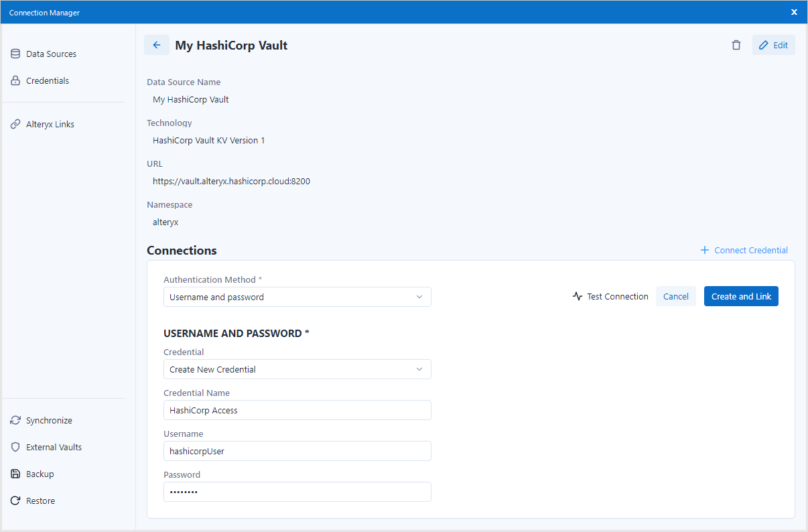Open the Authentication Method dropdown
Image resolution: width=808 pixels, height=532 pixels.
[297, 297]
